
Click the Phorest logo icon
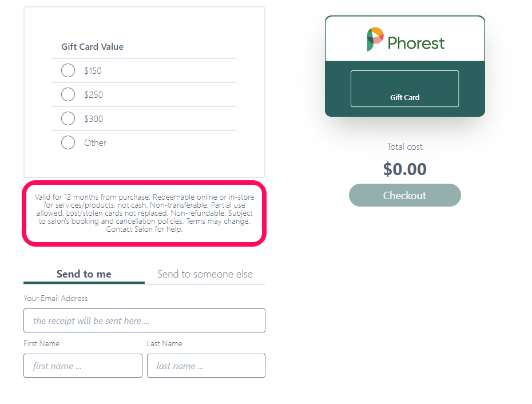(375, 39)
